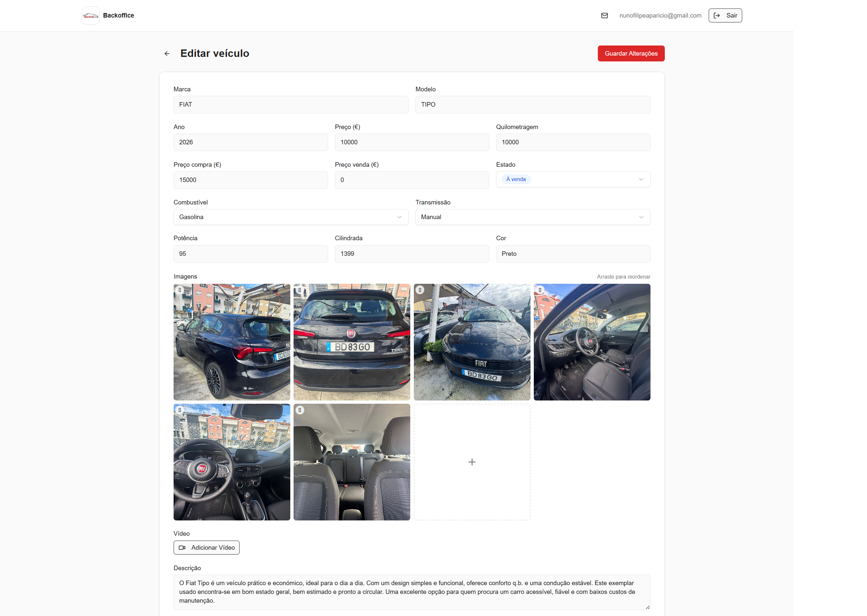Viewport: 867px width, 616px height.
Task: Click the Adicionar Vídeo button
Action: click(x=206, y=547)
